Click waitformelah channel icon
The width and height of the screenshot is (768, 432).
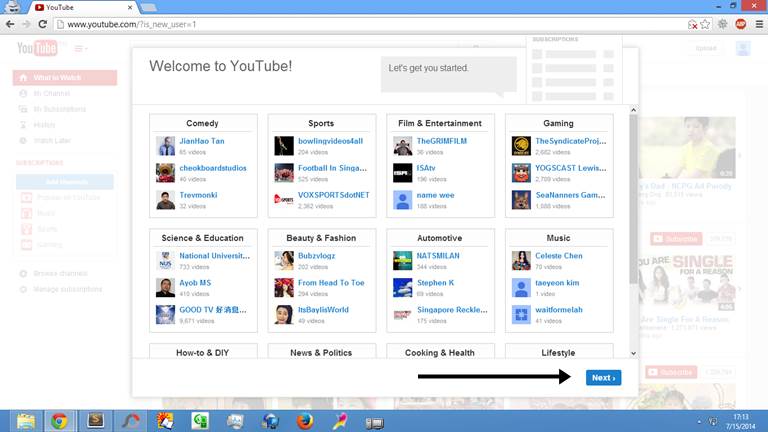pos(521,314)
